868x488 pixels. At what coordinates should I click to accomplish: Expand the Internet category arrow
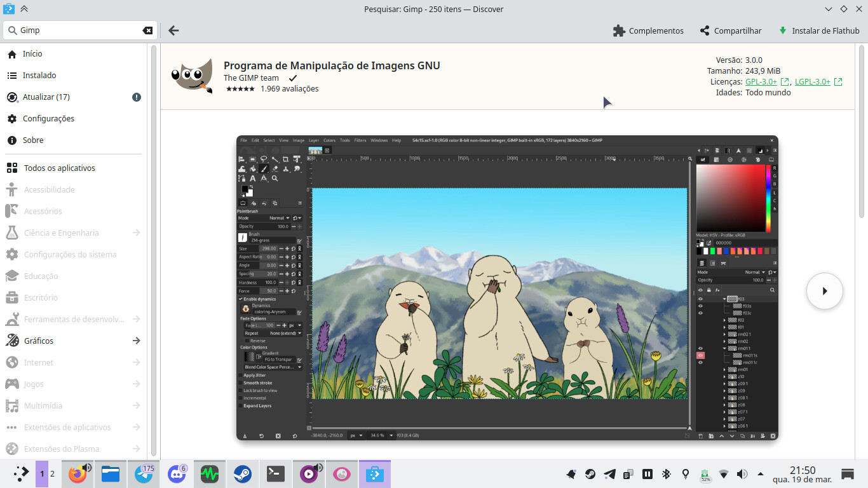pyautogui.click(x=136, y=363)
